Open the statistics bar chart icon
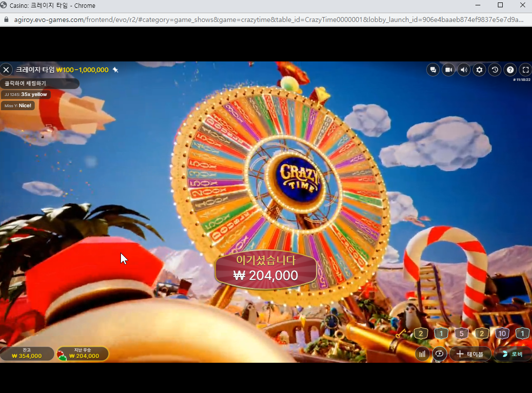532x393 pixels. coord(422,354)
